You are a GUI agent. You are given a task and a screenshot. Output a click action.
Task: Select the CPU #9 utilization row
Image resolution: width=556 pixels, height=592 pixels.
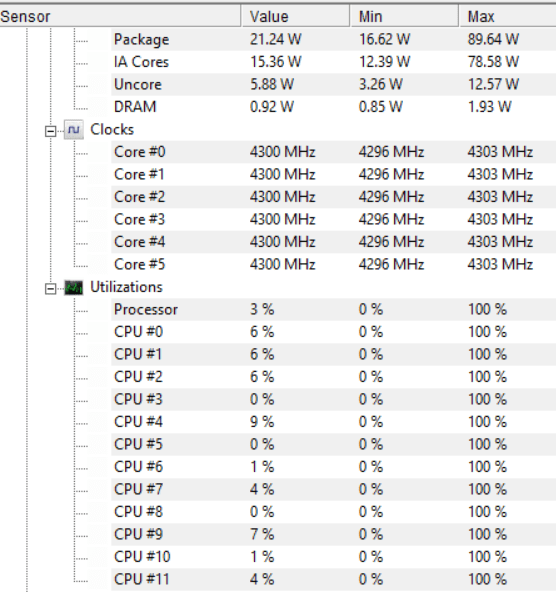click(334, 534)
